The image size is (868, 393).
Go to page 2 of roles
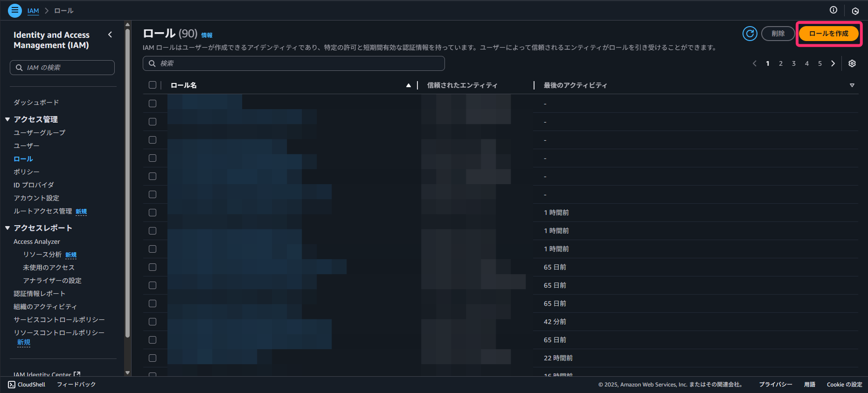click(x=781, y=63)
